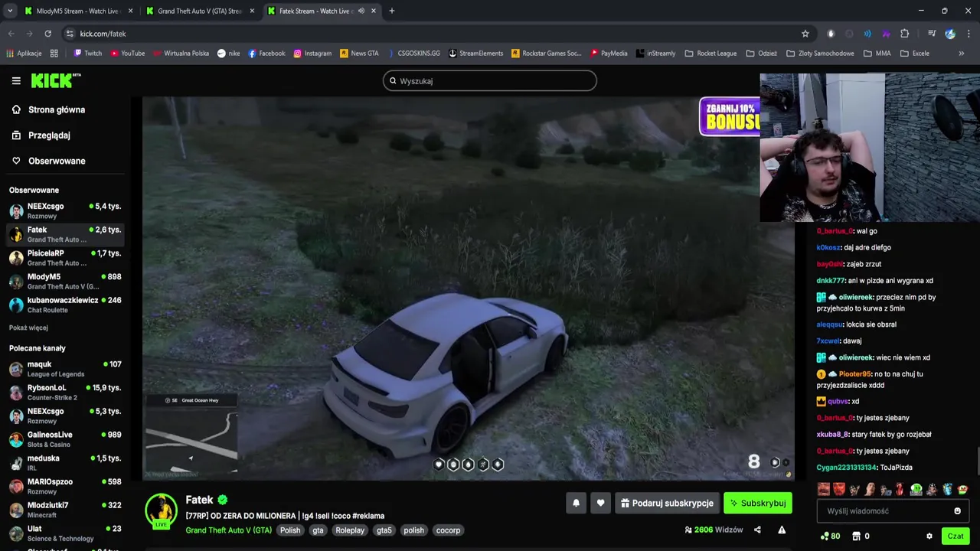Click the Subskrybuj button
Image resolution: width=980 pixels, height=551 pixels.
(757, 503)
